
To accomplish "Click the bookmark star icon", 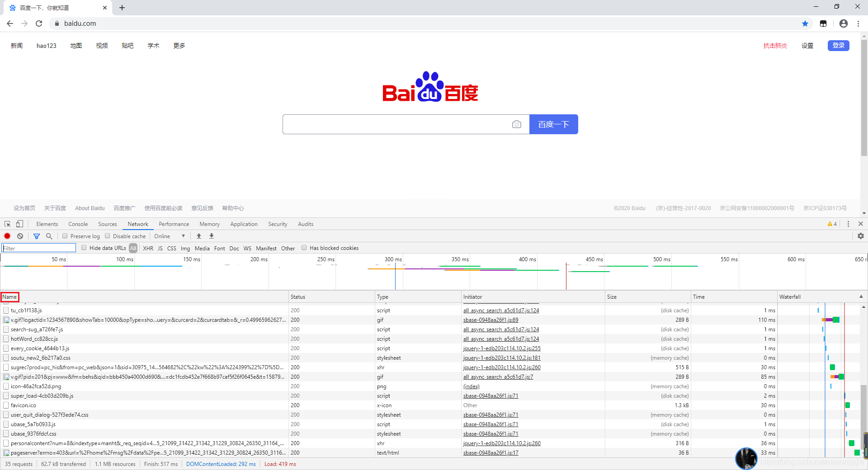I will point(805,23).
